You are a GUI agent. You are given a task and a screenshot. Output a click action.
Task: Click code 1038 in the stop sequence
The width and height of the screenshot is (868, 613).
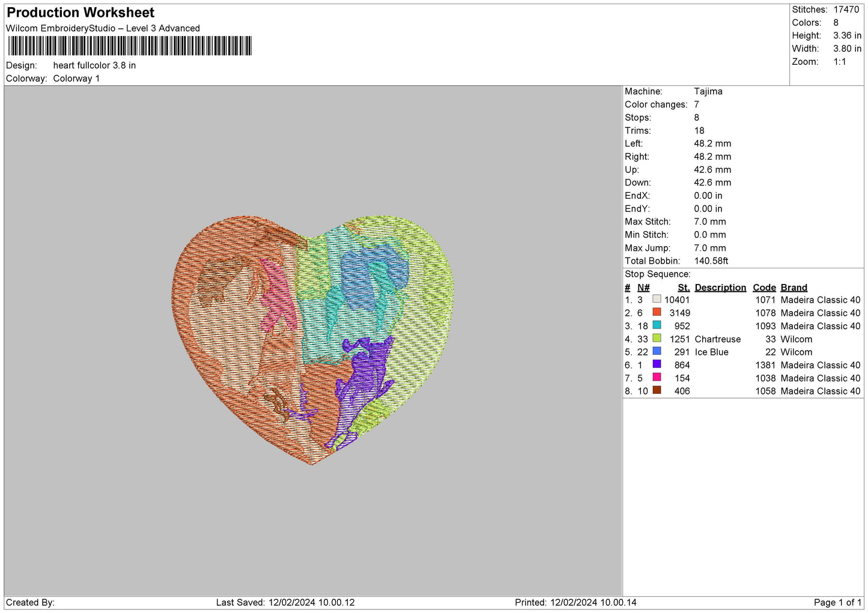point(765,379)
